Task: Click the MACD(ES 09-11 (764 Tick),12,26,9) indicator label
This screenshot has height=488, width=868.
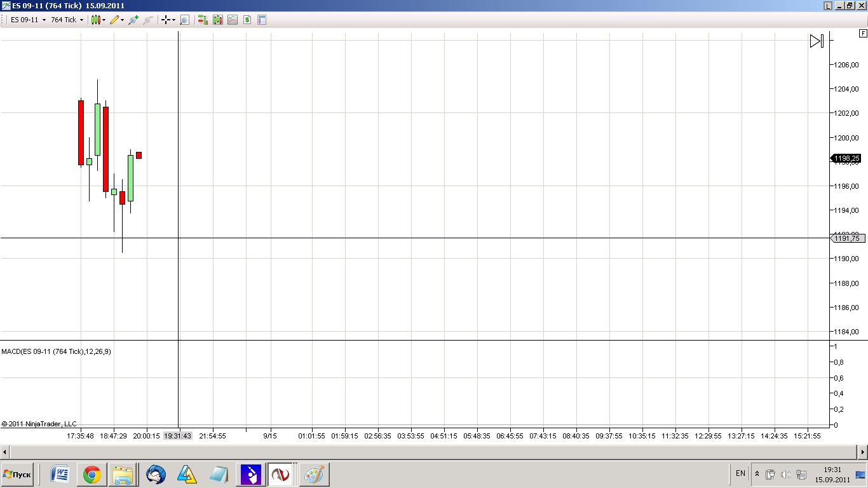Action: (57, 351)
